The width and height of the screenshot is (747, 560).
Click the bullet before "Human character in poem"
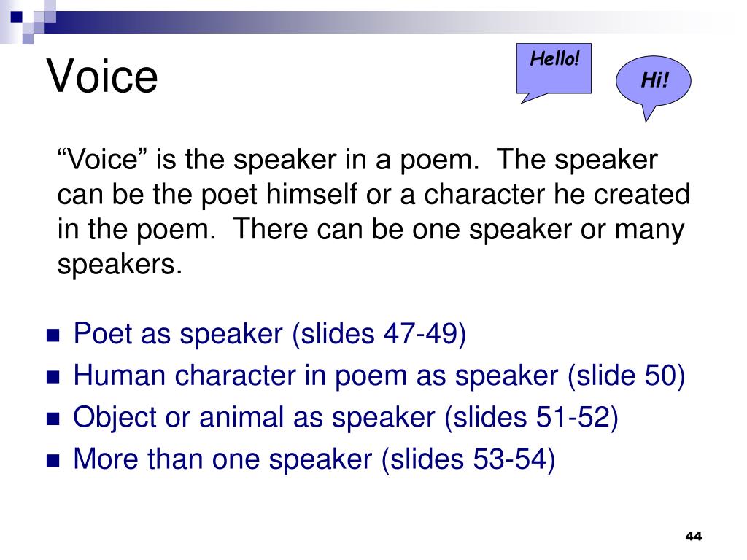(53, 378)
